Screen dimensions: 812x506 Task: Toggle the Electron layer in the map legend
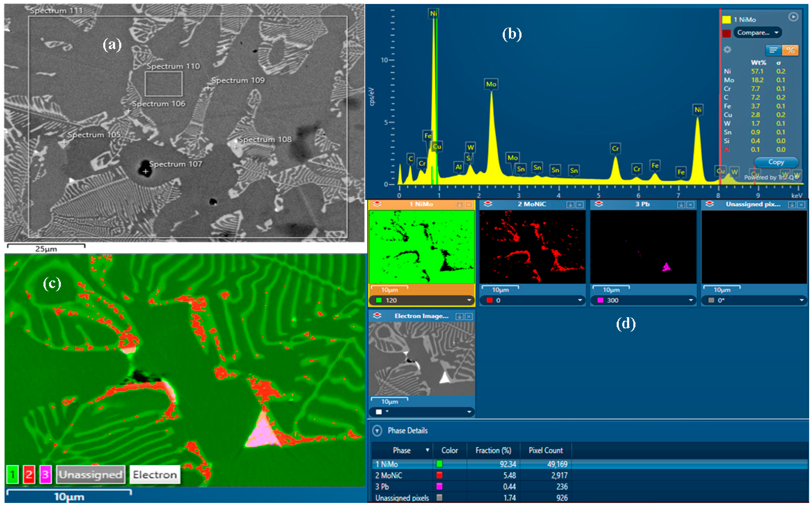coord(155,475)
